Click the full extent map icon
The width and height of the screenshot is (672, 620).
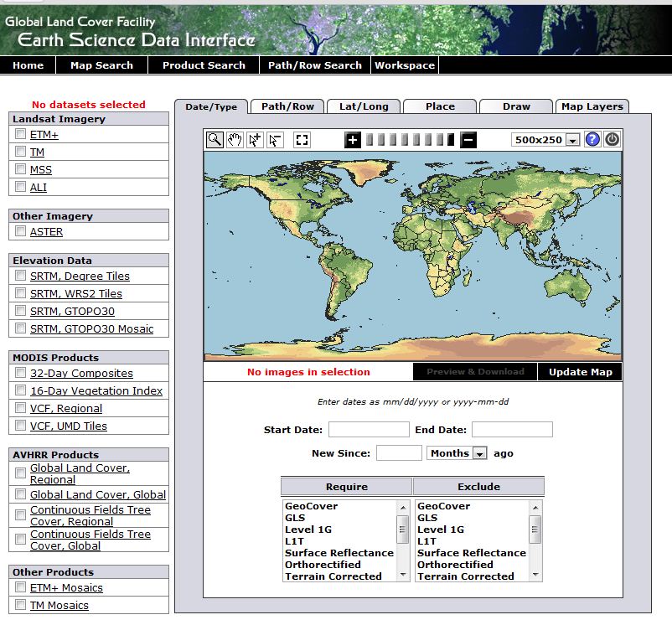pos(302,140)
